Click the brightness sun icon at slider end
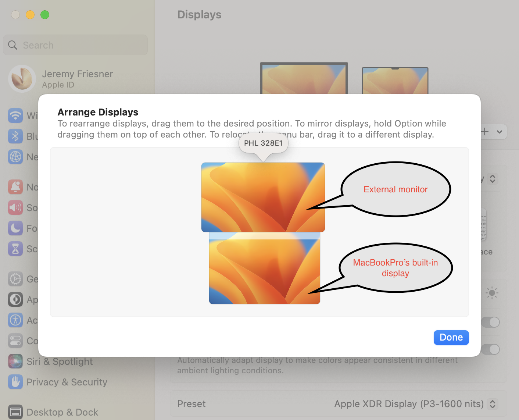 coord(492,293)
